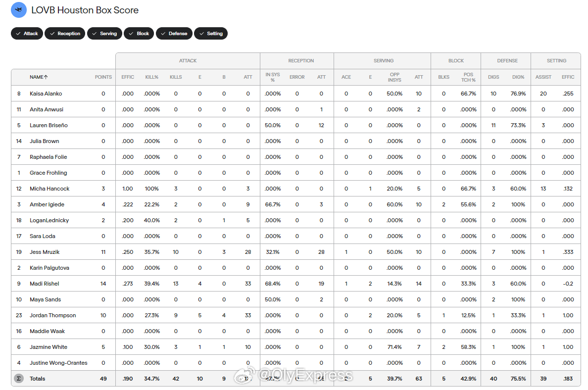Screen dimensions: 588x390
Task: Click Madi Rishel's -0.2 setting efficiency
Action: point(568,284)
